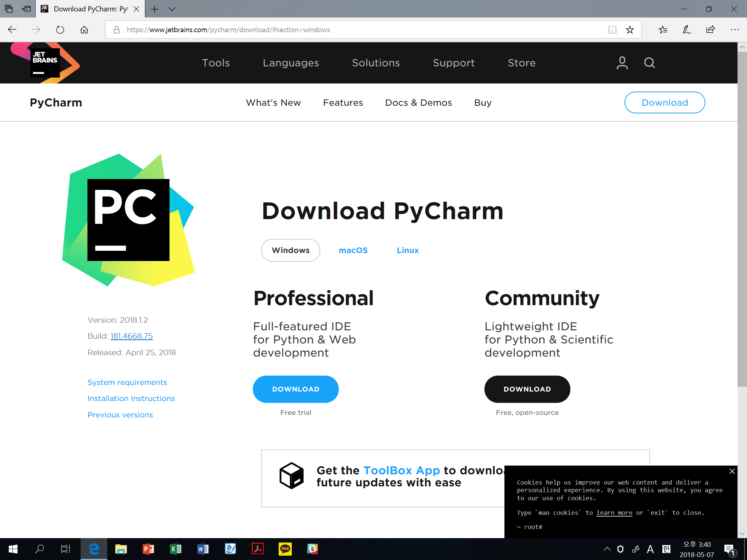Viewport: 747px width, 560px height.
Task: Add this page to favorites with the star
Action: click(630, 30)
